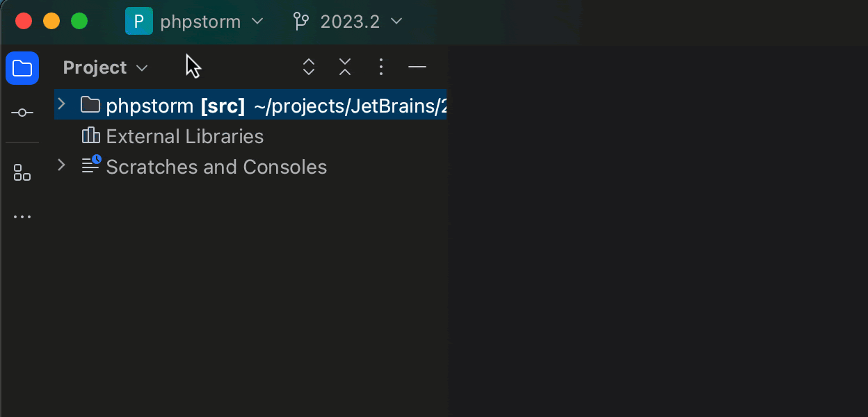Select Scratches and Consoles item

[x=216, y=167]
